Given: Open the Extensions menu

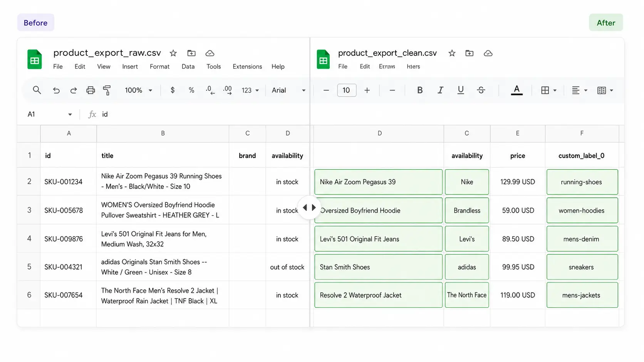Looking at the screenshot, I should (x=247, y=67).
